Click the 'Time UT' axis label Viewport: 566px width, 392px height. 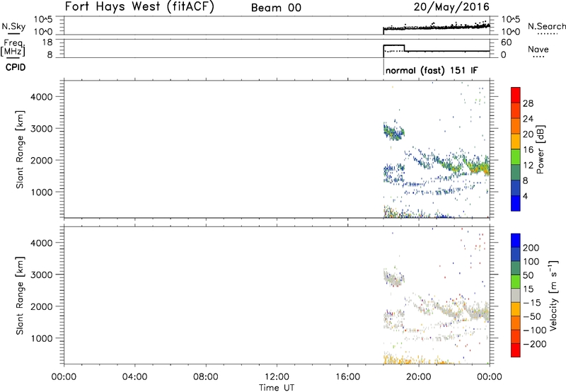pyautogui.click(x=277, y=387)
